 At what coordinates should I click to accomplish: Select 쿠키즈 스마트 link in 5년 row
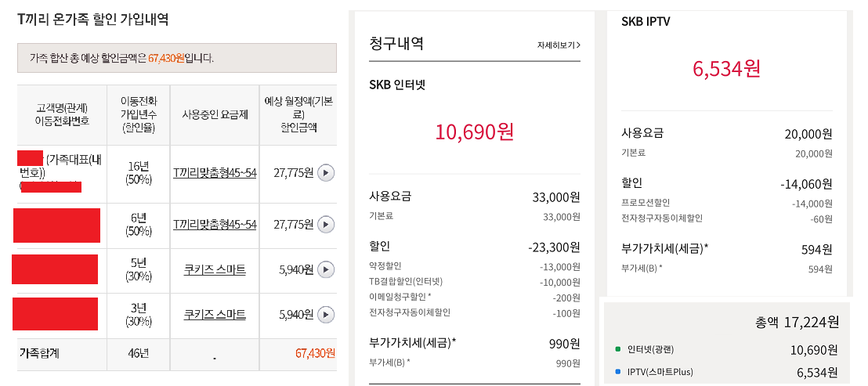click(215, 269)
